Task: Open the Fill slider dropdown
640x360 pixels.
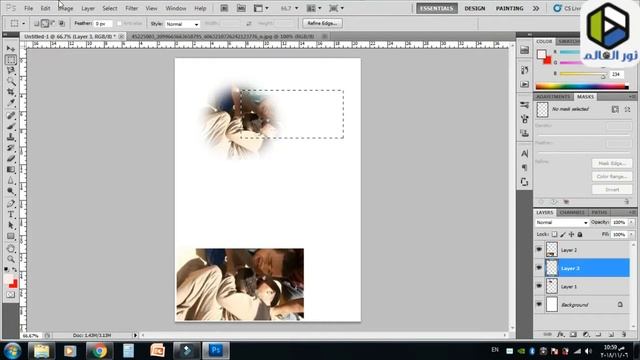Action: coord(632,234)
